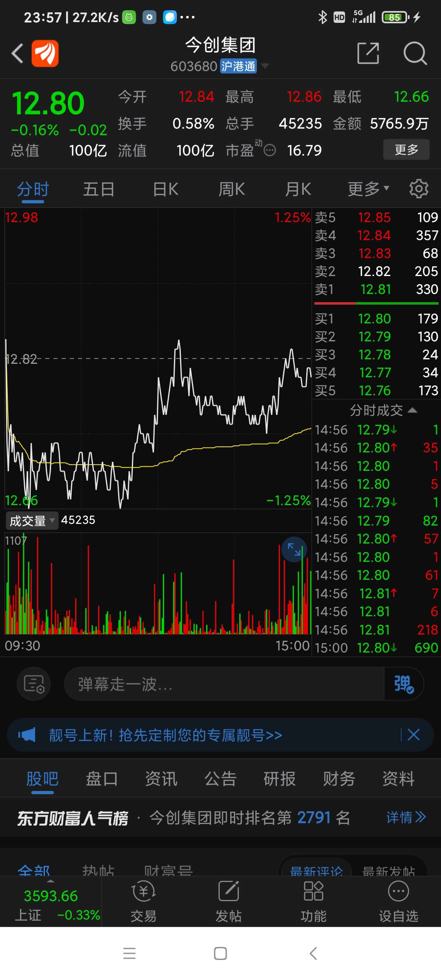Viewport: 441px width, 980px height.
Task: Open chart settings gear icon
Action: pyautogui.click(x=419, y=189)
